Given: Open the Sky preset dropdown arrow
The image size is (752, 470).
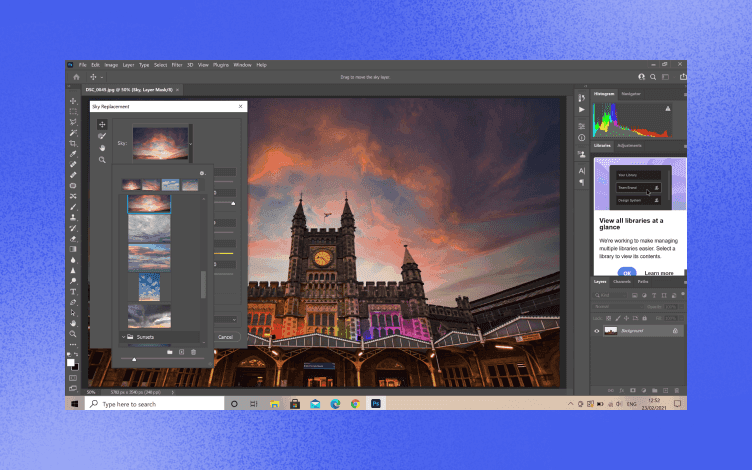Looking at the screenshot, I should point(190,144).
